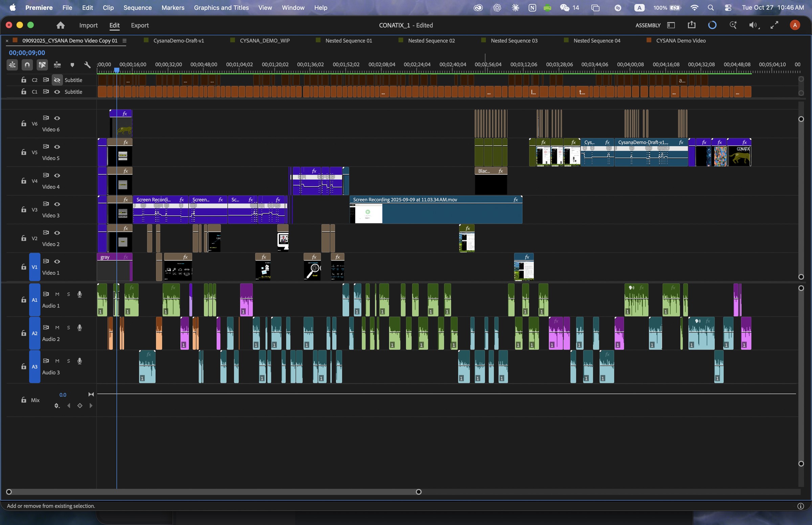Viewport: 812px width, 525px height.
Task: Add marker using timeline marker icon
Action: [x=72, y=65]
